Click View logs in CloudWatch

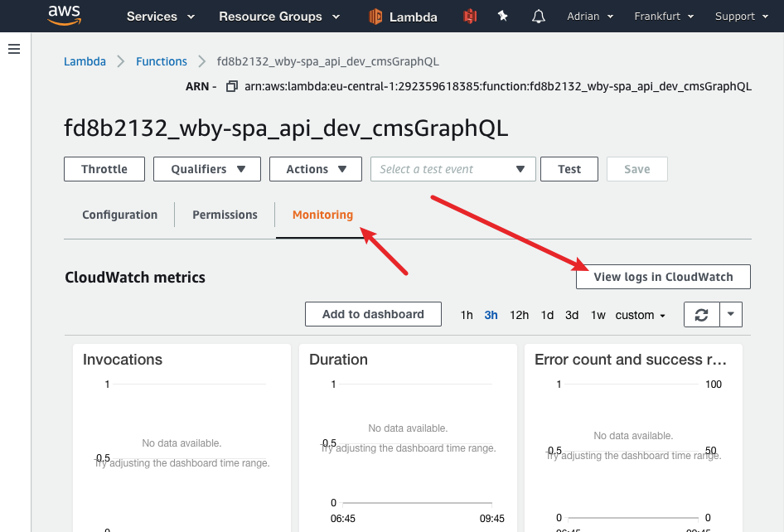point(662,276)
